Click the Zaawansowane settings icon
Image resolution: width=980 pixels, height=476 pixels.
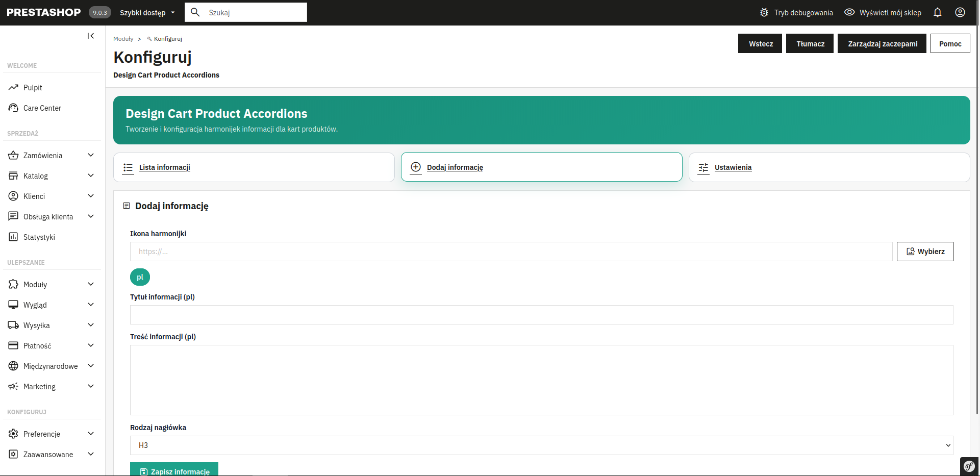click(13, 455)
